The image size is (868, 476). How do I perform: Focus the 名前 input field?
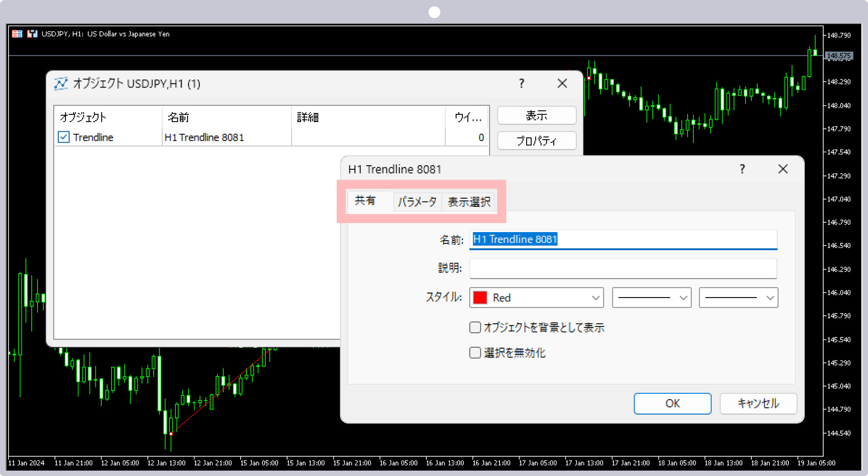623,239
